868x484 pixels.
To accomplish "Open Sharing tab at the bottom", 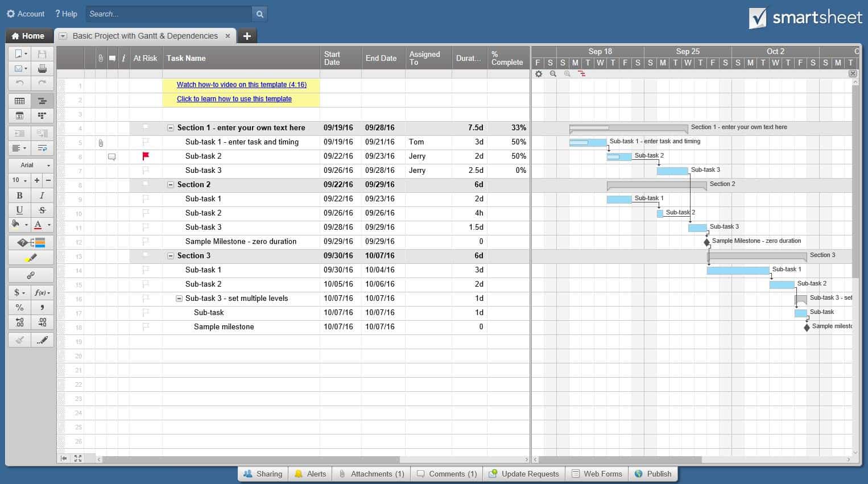I will [263, 474].
